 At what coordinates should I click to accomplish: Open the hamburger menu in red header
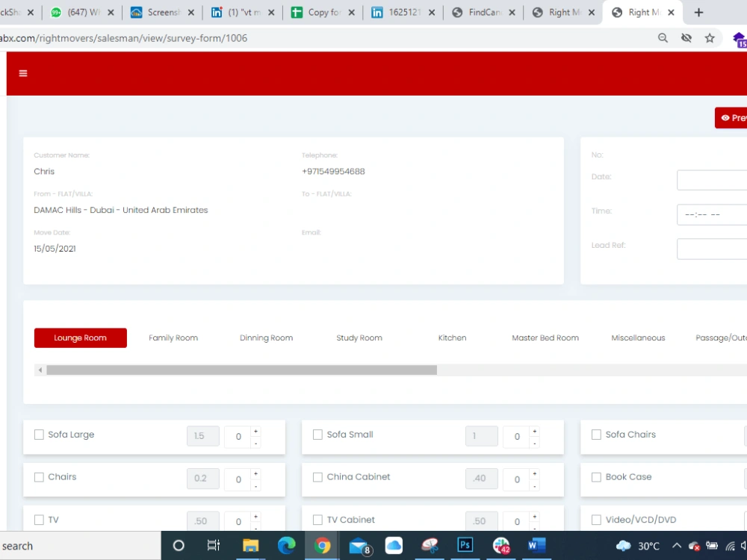(23, 73)
